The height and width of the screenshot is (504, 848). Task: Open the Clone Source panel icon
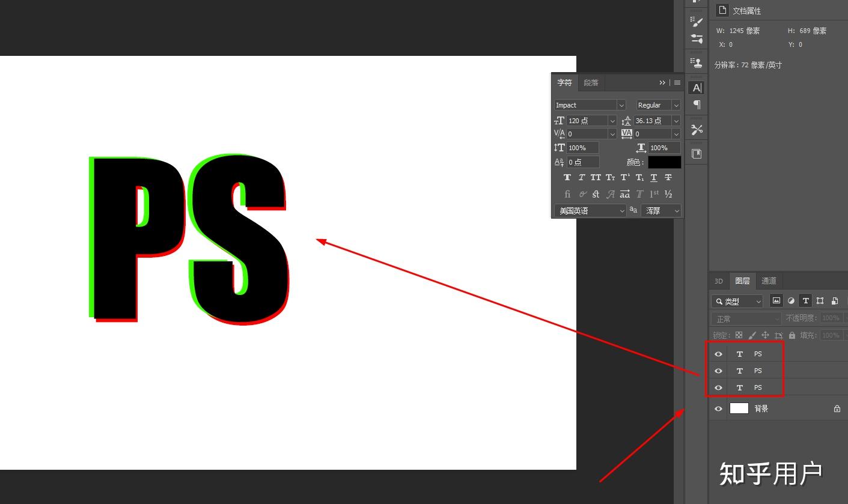pyautogui.click(x=697, y=62)
